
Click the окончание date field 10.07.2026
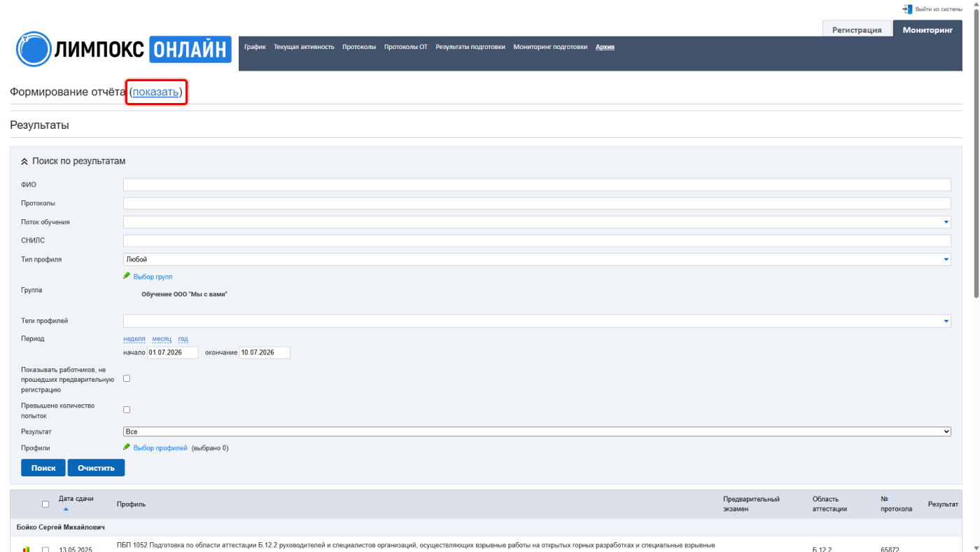click(265, 352)
